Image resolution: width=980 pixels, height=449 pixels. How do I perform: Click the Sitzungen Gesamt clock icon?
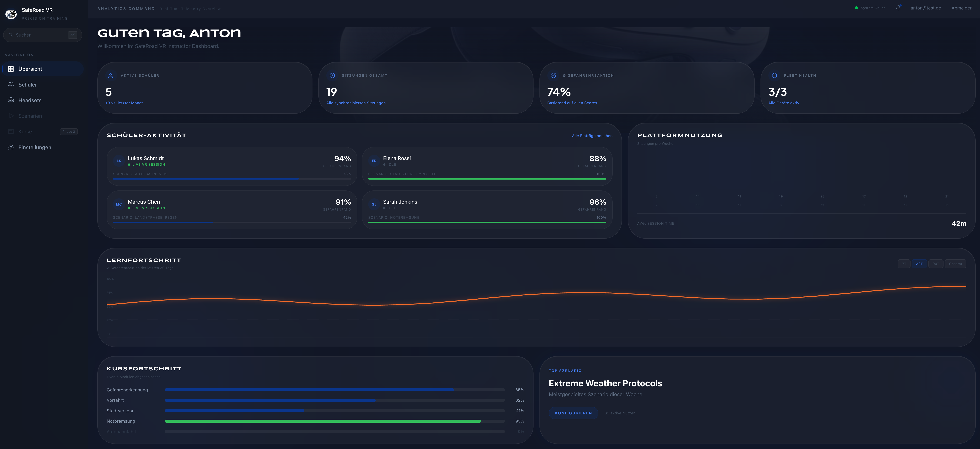tap(332, 75)
